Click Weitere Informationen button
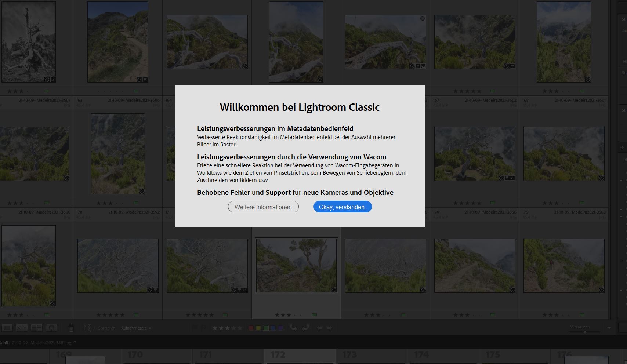 (263, 207)
